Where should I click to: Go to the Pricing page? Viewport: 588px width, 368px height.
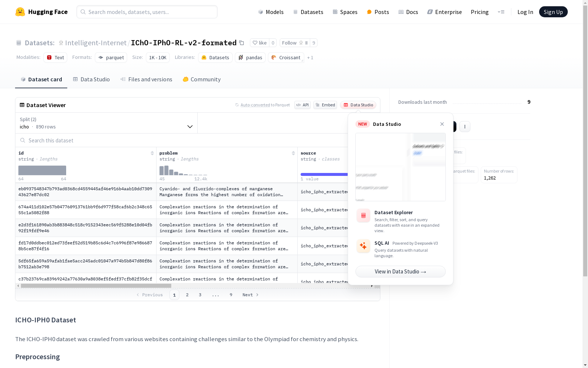480,12
